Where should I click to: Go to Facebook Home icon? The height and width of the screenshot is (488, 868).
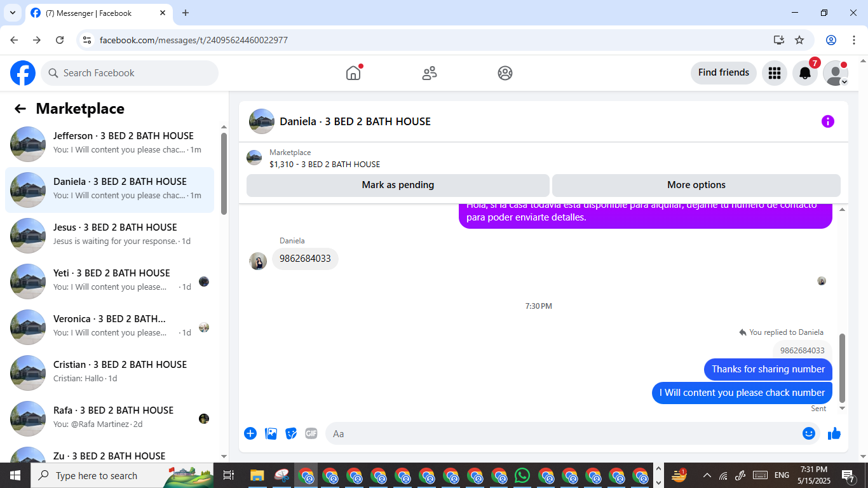[x=353, y=73]
